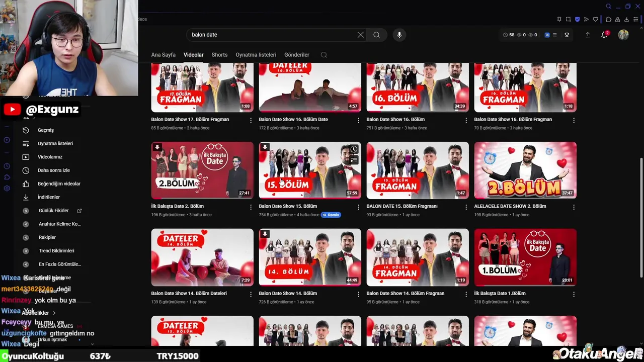
Task: Open the ALELACELE 2.Bölüm thumbnail
Action: pyautogui.click(x=525, y=170)
